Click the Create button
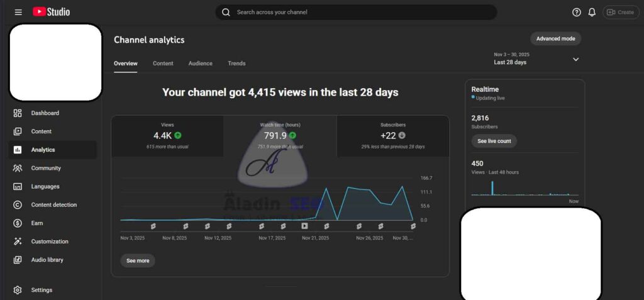 point(621,12)
